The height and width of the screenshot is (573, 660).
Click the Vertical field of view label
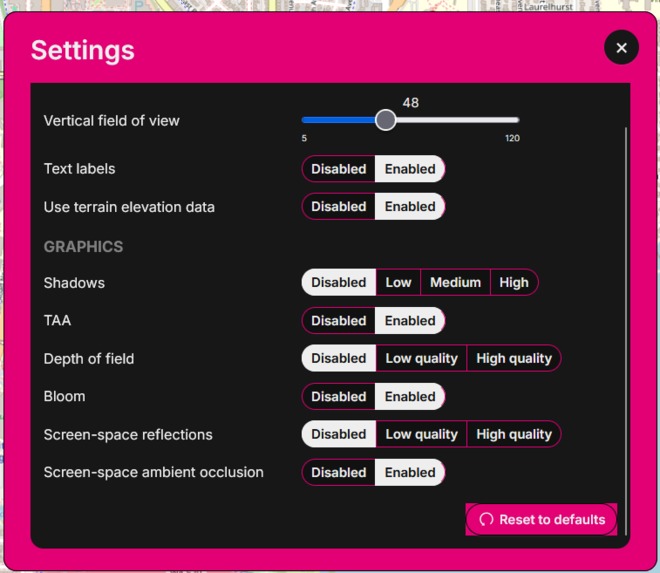point(112,121)
